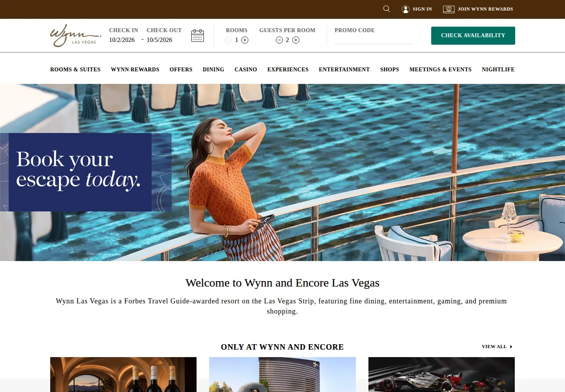The image size is (565, 392).
Task: Select Casino in navigation
Action: [246, 69]
